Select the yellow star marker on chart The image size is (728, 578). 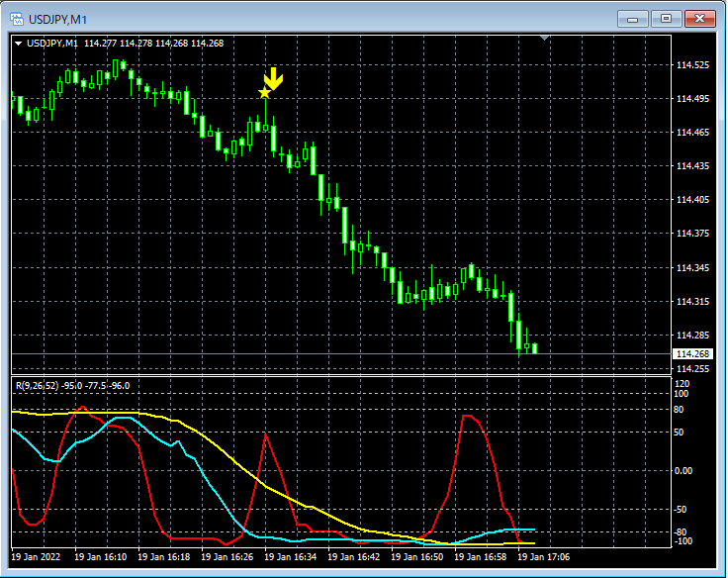[x=264, y=93]
